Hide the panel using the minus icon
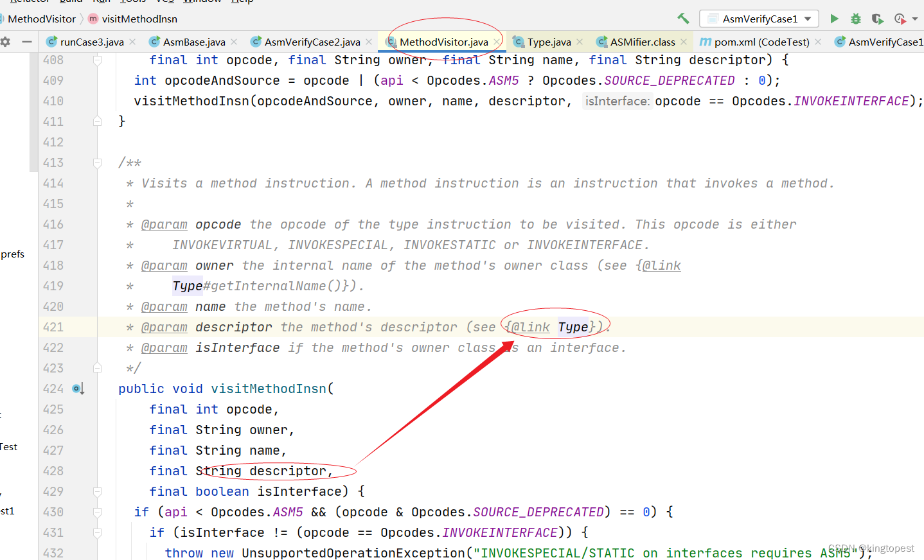924x560 pixels. (x=26, y=41)
